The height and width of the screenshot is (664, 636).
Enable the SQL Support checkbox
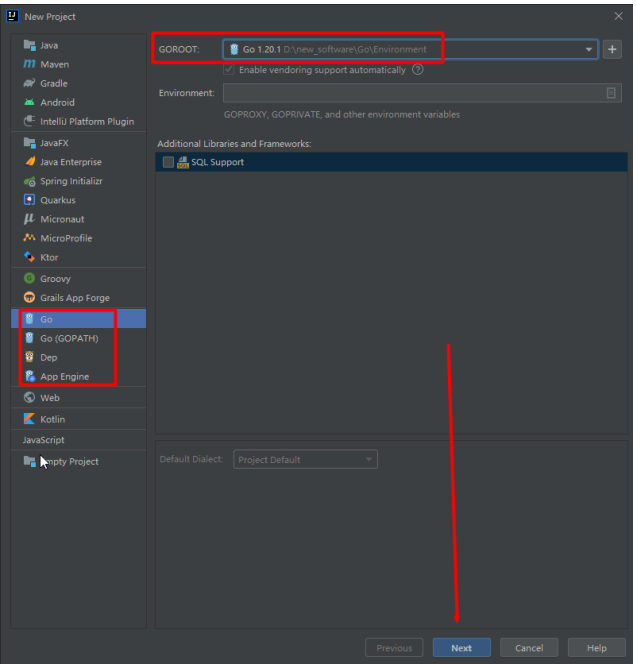click(x=168, y=162)
